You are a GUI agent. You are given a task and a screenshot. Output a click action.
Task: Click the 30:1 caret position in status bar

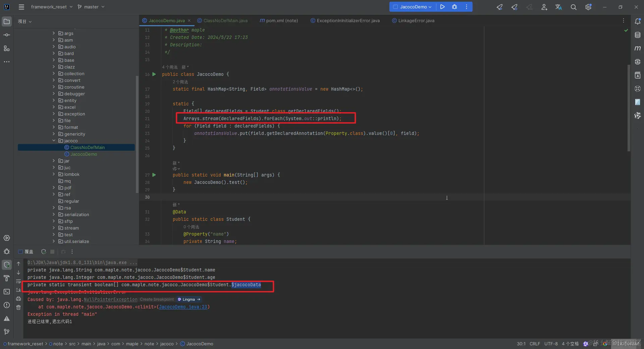coord(521,344)
